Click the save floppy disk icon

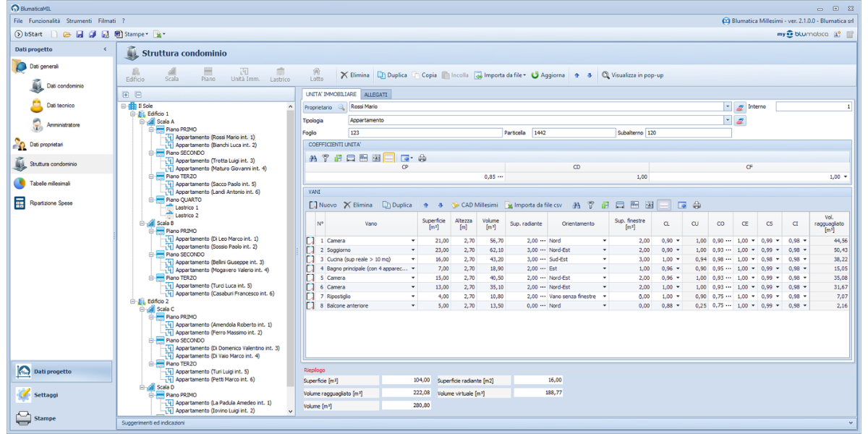[x=80, y=34]
